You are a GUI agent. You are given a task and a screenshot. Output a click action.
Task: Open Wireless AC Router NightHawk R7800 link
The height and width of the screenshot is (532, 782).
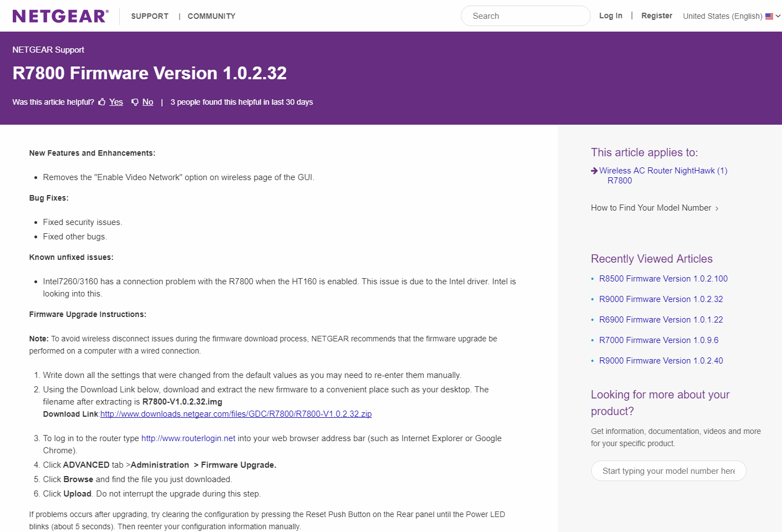click(x=663, y=176)
